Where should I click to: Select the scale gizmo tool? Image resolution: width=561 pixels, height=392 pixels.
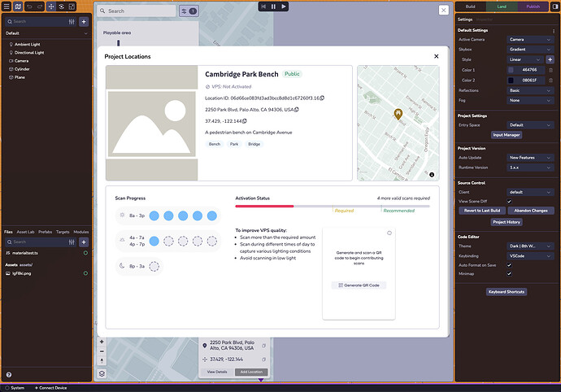72,7
